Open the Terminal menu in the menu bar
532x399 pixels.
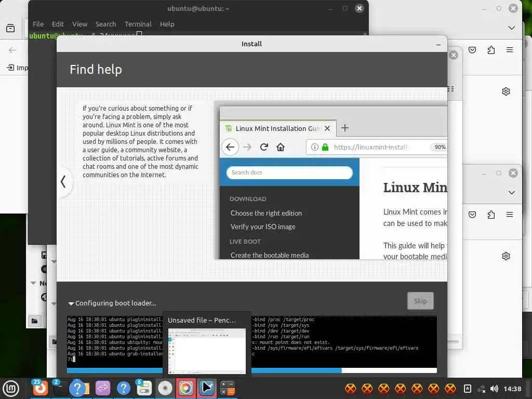(138, 24)
